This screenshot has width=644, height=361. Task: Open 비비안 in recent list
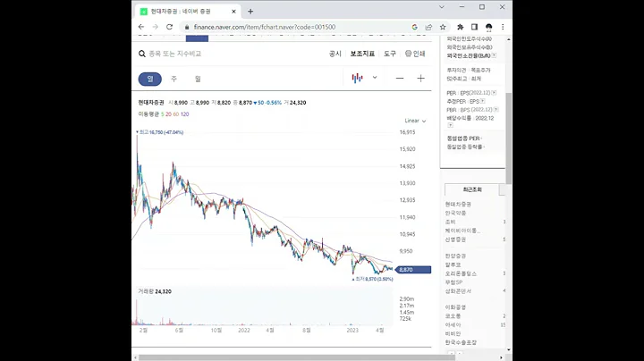coord(453,334)
